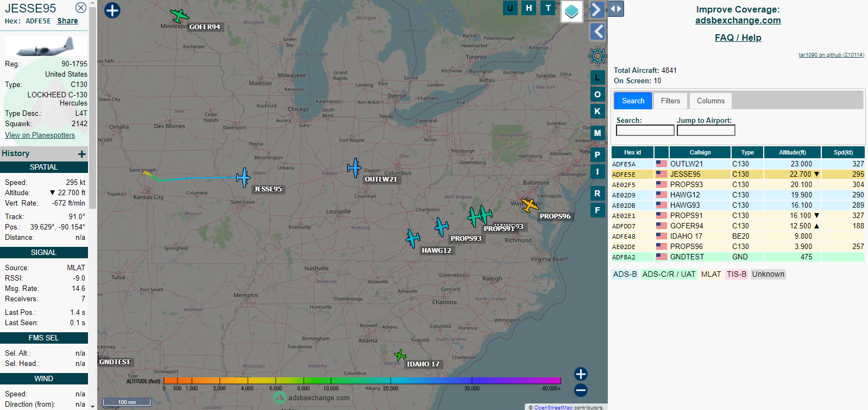Viewport: 868px width, 410px height.
Task: Select PROPS91 row in aircraft table
Action: point(738,215)
